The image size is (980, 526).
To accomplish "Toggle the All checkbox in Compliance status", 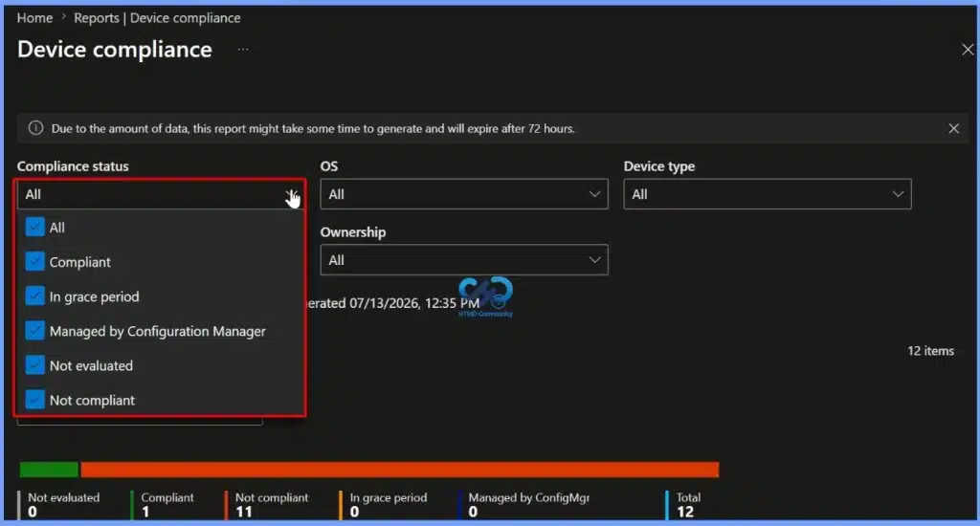I will pos(35,227).
